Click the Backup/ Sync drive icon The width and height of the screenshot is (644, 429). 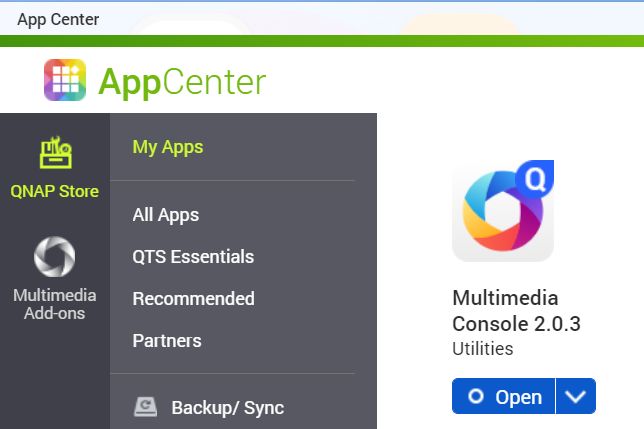point(146,407)
